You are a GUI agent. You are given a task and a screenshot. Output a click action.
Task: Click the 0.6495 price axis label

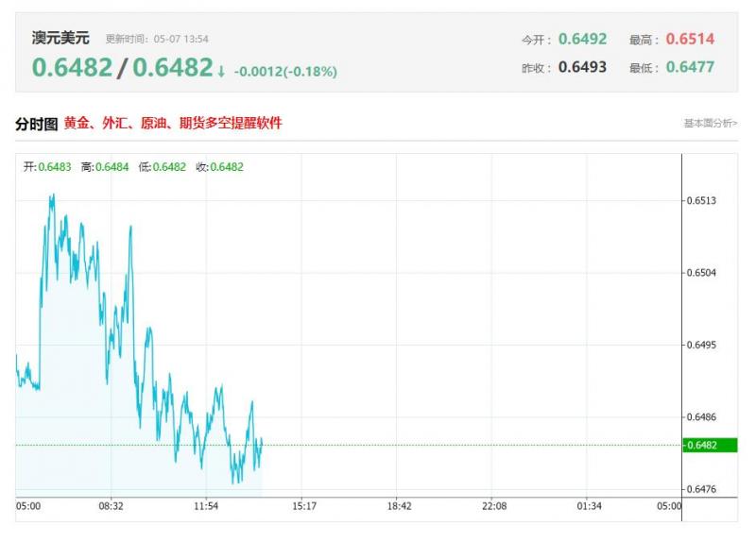pos(701,345)
